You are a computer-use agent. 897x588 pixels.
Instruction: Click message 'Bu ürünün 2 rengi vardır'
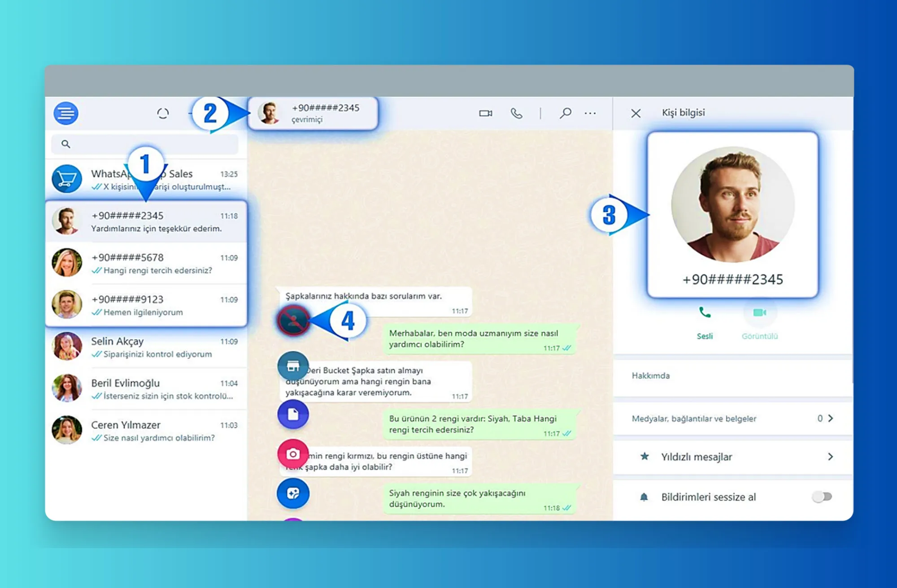[x=480, y=424]
